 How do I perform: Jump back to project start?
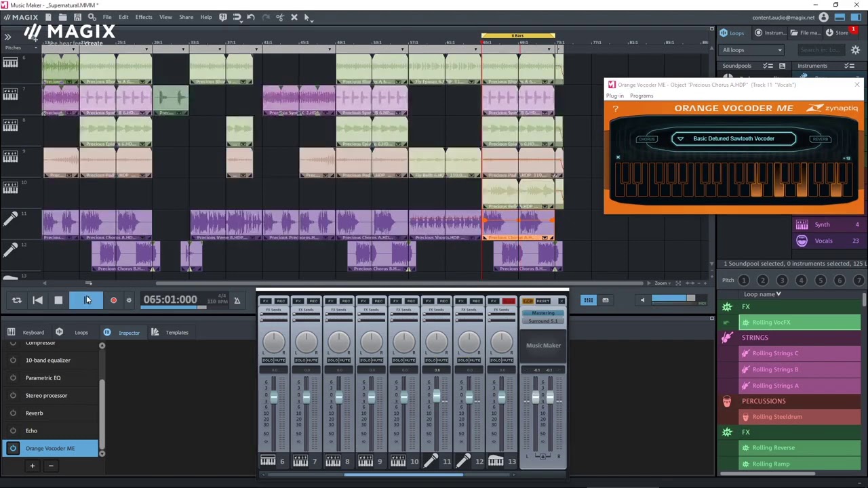[x=37, y=300]
